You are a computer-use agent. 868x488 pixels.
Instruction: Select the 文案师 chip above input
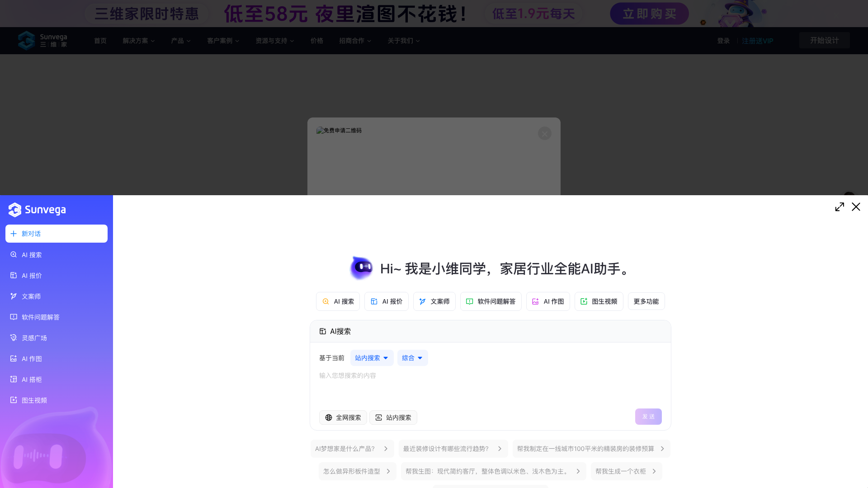(434, 301)
